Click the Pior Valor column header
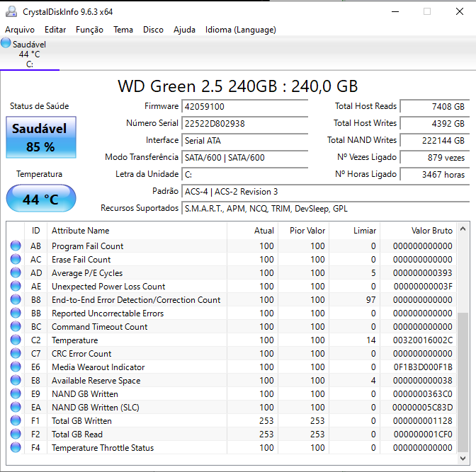 point(304,231)
